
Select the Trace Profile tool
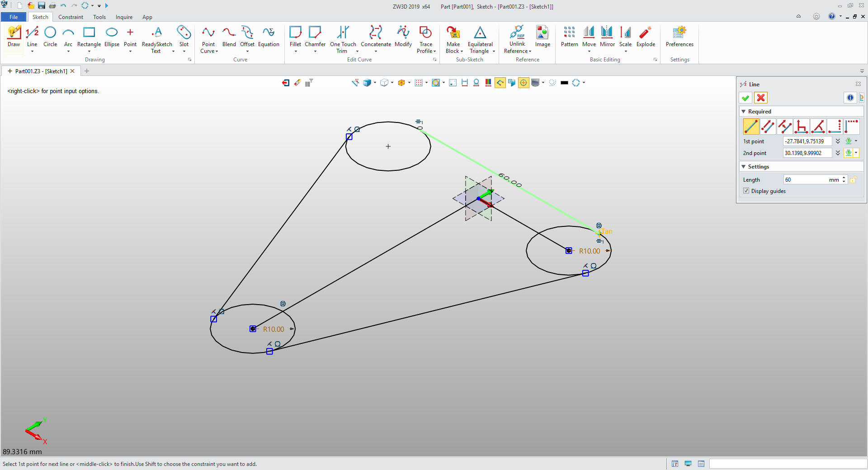[426, 40]
